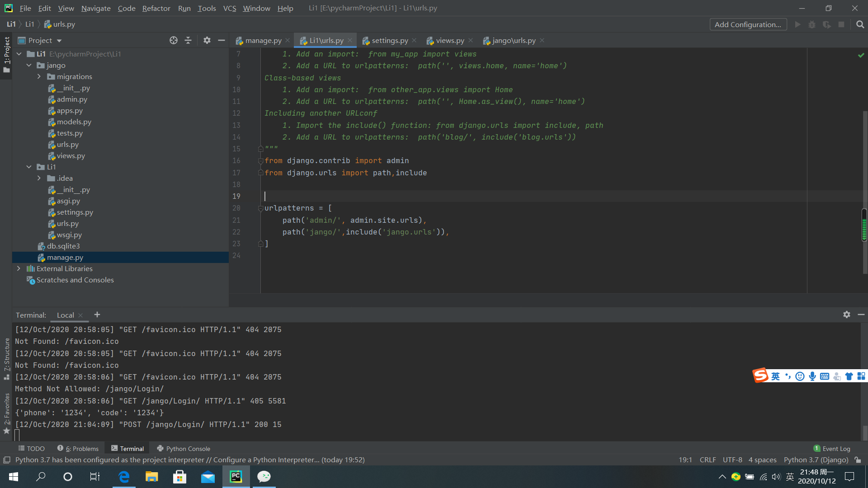This screenshot has height=488, width=868.
Task: Collapse the Li1 project root node
Action: (19, 54)
